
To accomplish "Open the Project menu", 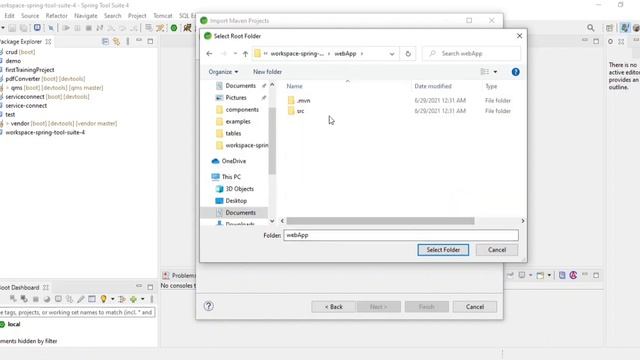I will click(x=137, y=16).
